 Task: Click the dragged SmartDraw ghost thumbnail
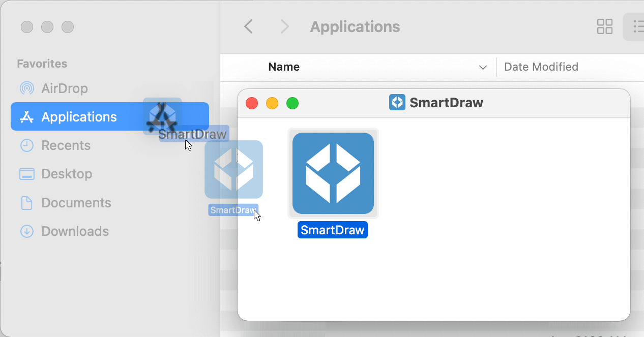click(x=233, y=169)
